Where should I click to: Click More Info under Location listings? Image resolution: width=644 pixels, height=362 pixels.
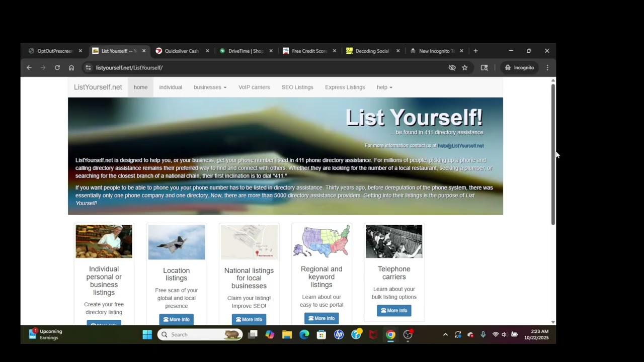coord(177,319)
